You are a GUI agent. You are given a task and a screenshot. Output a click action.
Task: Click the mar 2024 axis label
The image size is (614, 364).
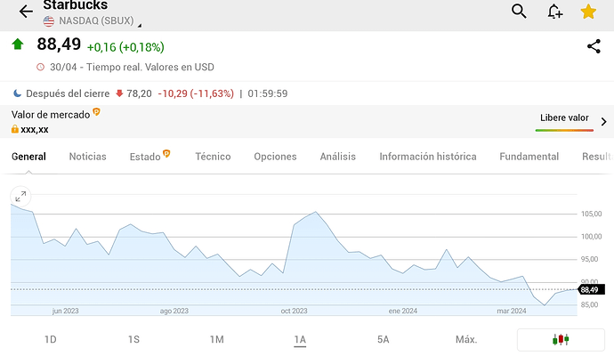[512, 311]
